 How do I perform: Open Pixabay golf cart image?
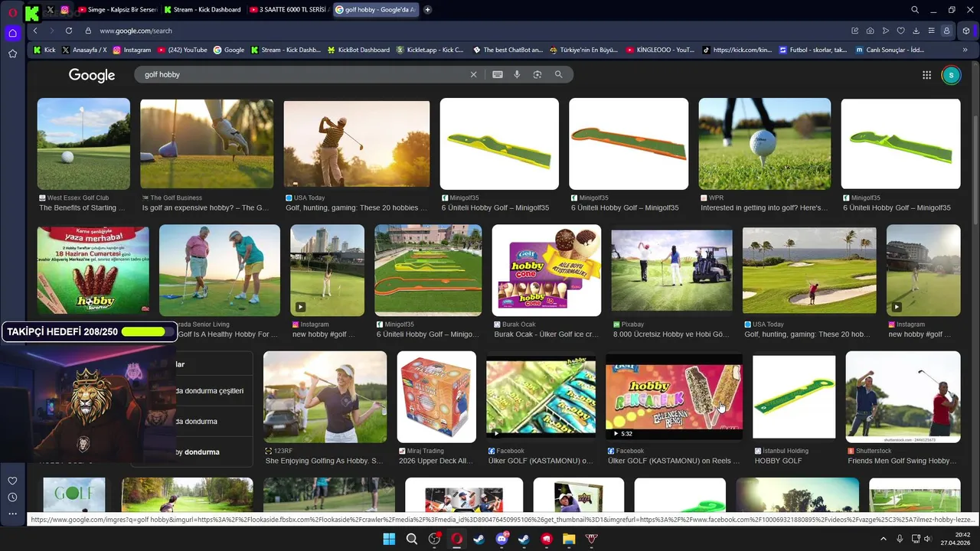click(x=671, y=270)
